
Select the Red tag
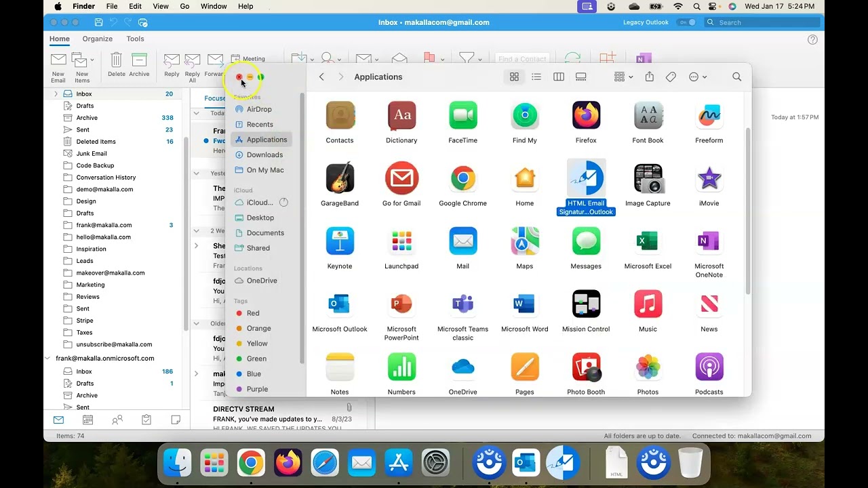click(x=253, y=313)
